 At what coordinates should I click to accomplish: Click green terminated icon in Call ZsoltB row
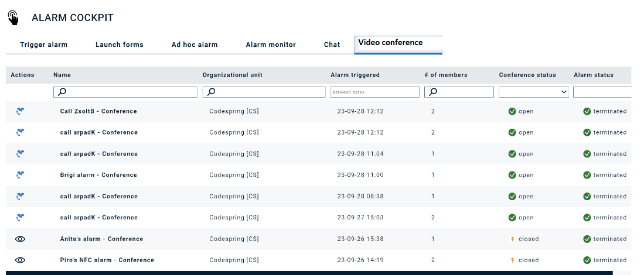(587, 111)
